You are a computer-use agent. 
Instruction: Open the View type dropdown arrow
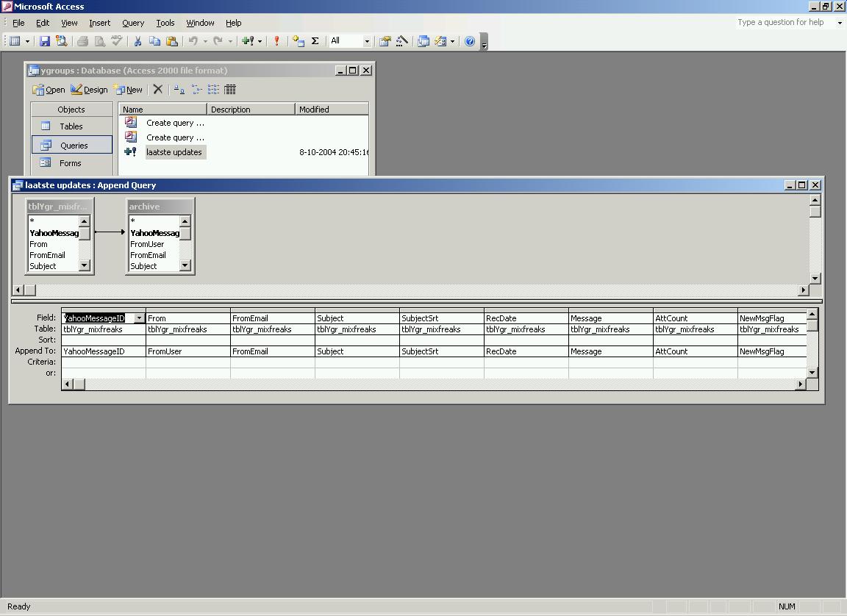[27, 41]
